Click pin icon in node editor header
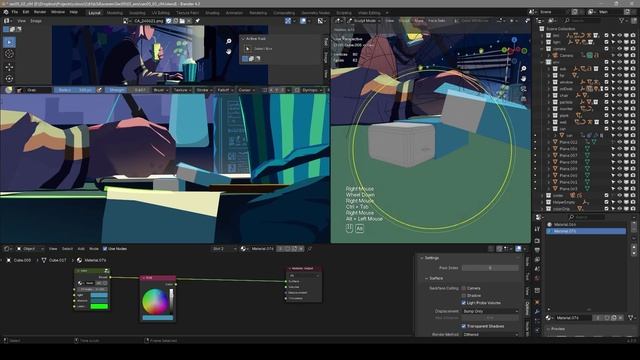 click(x=310, y=249)
